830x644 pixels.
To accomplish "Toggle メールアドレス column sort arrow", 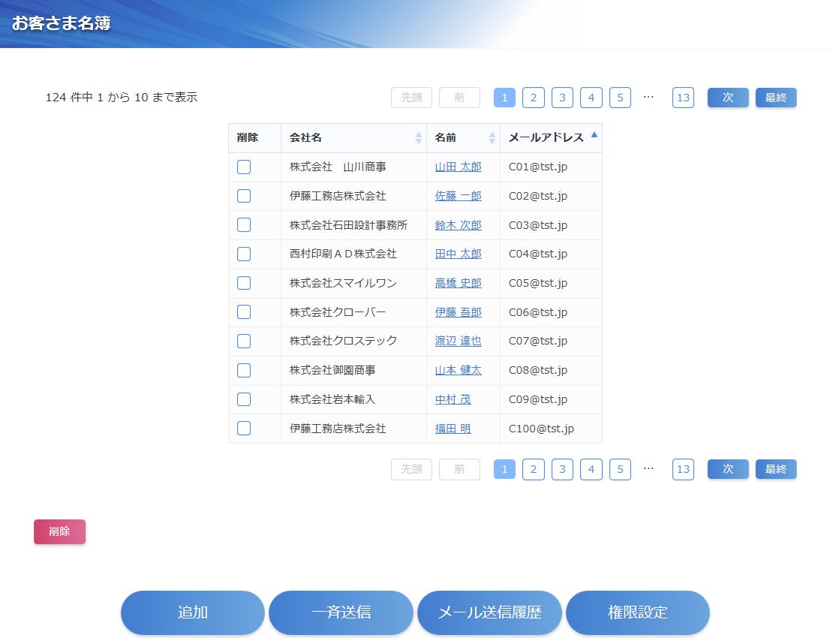I will [594, 136].
